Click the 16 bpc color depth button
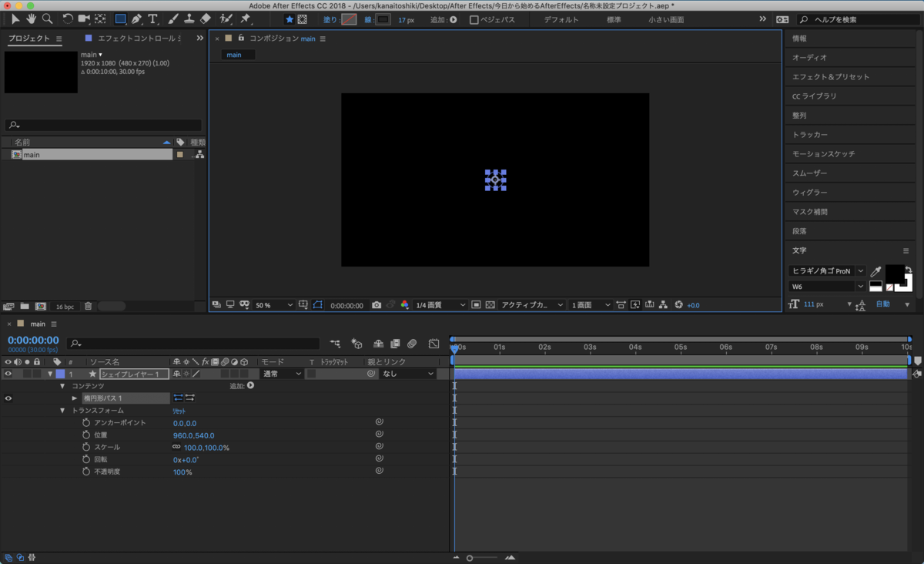The height and width of the screenshot is (564, 924). tap(65, 307)
